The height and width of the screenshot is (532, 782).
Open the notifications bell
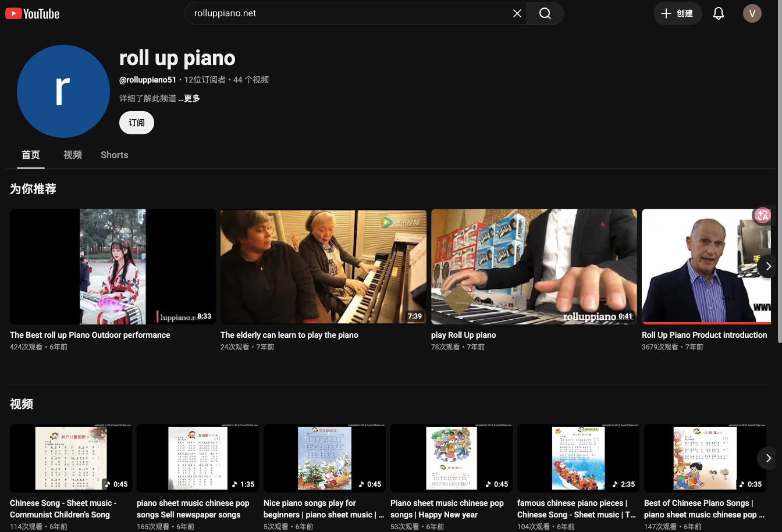(719, 13)
